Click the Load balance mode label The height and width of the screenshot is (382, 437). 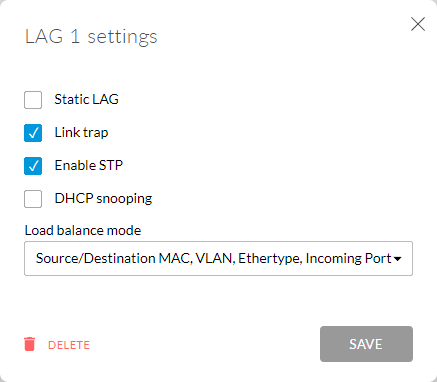click(x=83, y=230)
